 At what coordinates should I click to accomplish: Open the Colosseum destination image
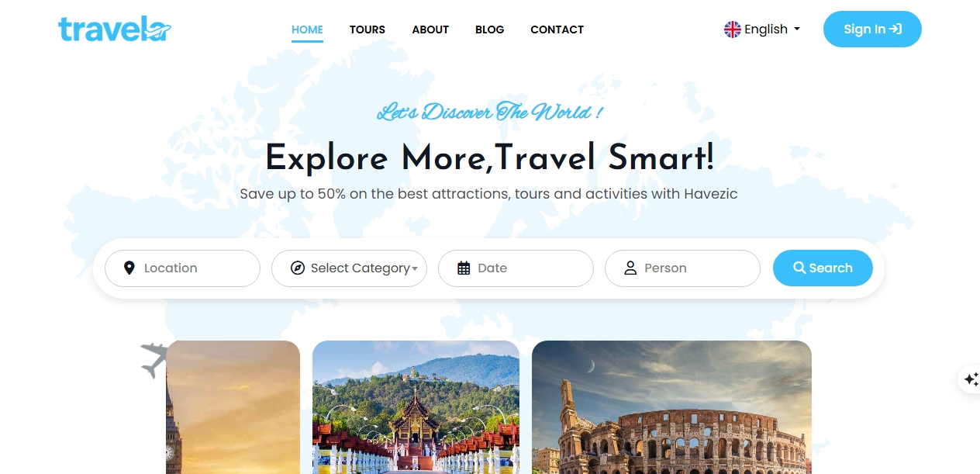[x=671, y=407]
